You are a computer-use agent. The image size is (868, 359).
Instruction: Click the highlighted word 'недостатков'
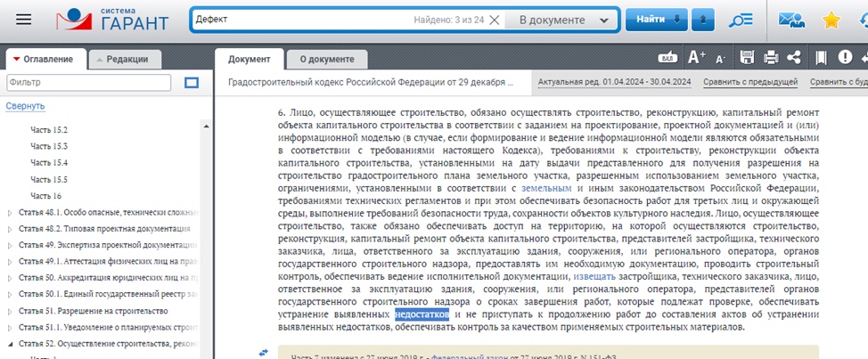422,314
